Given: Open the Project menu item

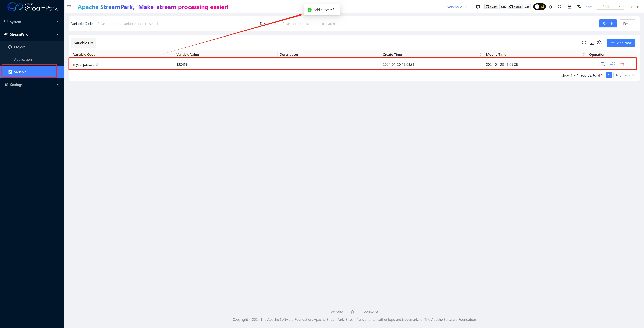Looking at the screenshot, I should (19, 47).
